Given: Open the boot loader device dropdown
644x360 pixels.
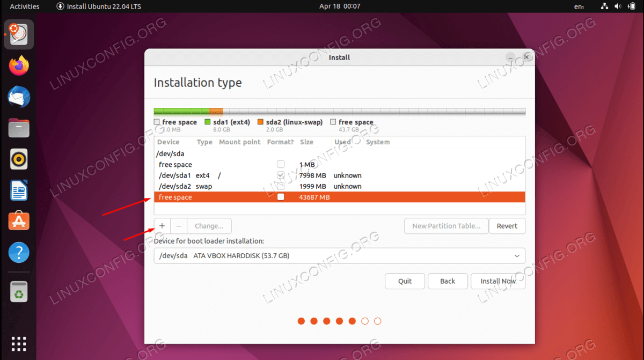Looking at the screenshot, I should (x=340, y=256).
